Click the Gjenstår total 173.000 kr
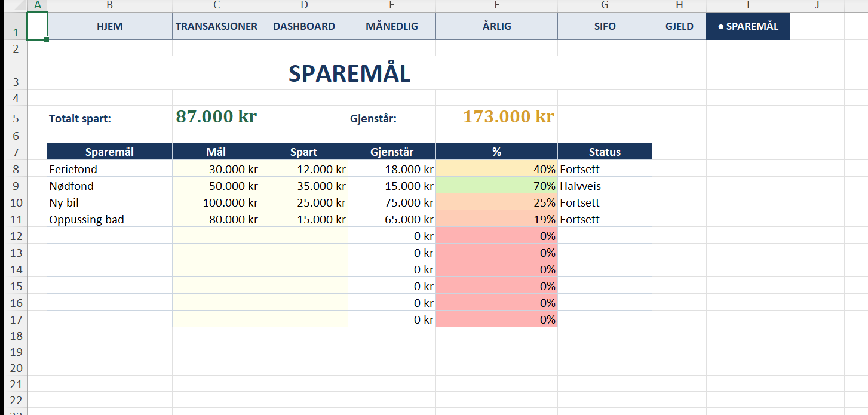 pos(508,117)
